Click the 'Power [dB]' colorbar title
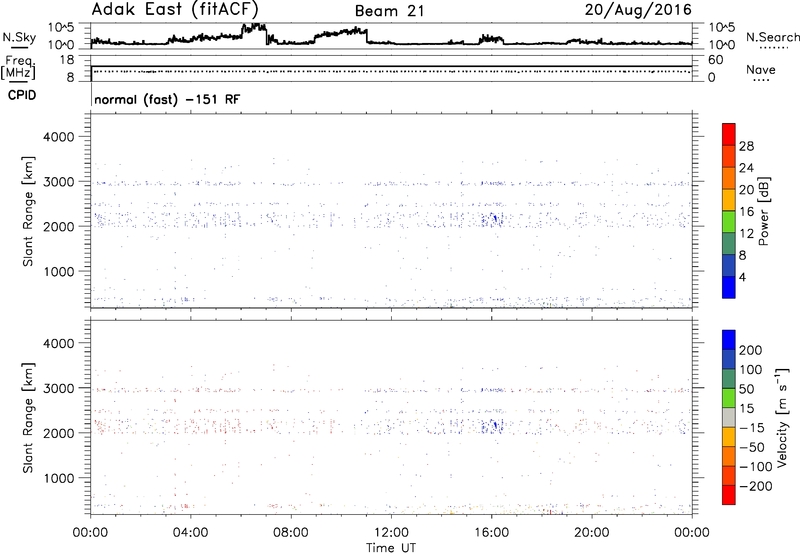800x554 pixels. click(x=763, y=211)
